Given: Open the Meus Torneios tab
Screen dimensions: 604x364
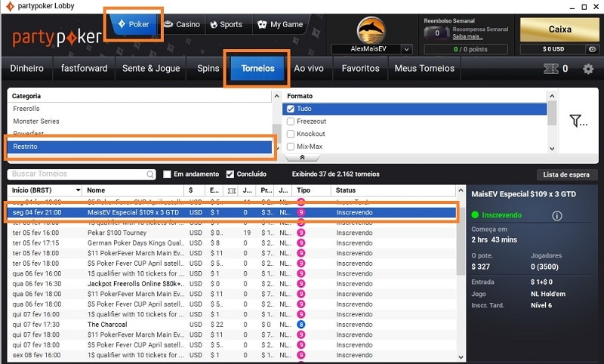Looking at the screenshot, I should point(424,69).
